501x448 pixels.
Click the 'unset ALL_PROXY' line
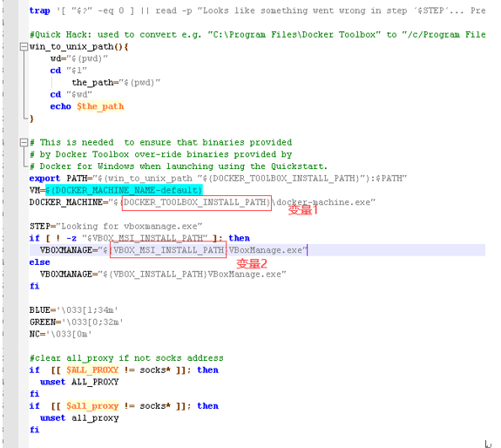79,382
